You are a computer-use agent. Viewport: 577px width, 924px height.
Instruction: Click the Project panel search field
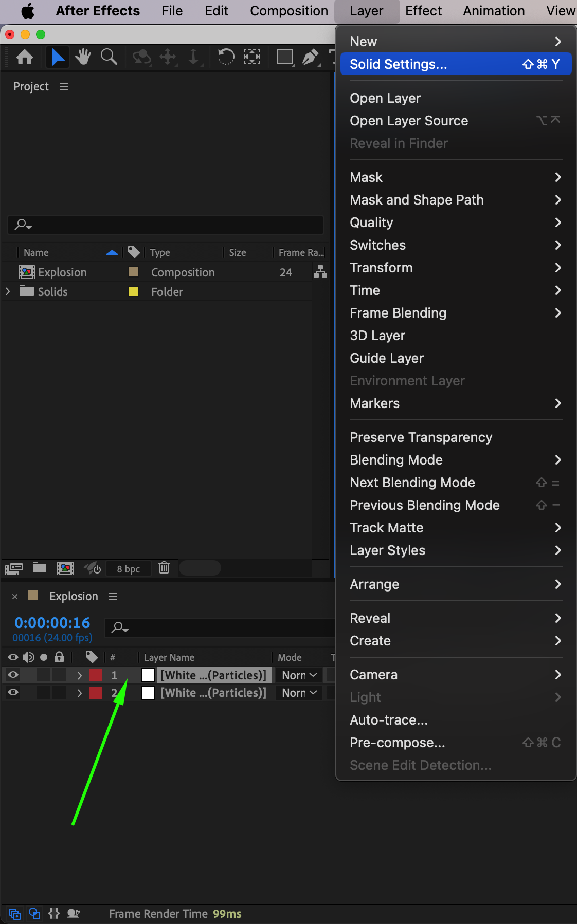pyautogui.click(x=166, y=225)
